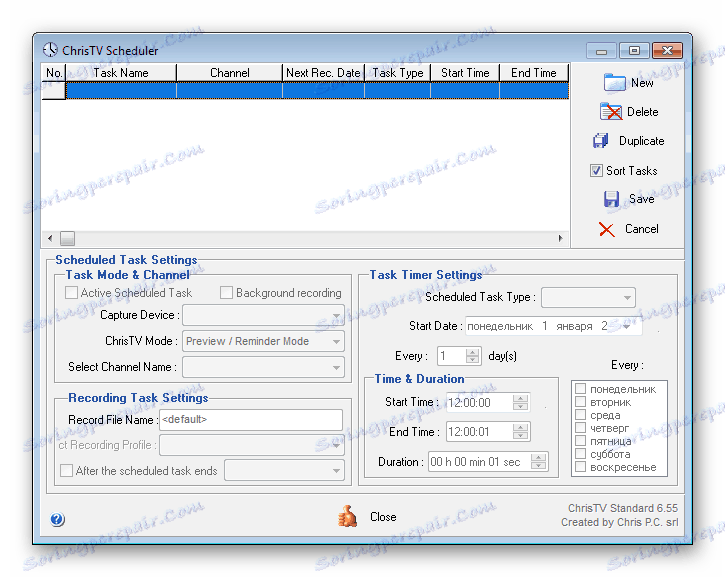Increase the Every days value with up arrow
Viewport: 725px width, 577px height.
(x=473, y=352)
